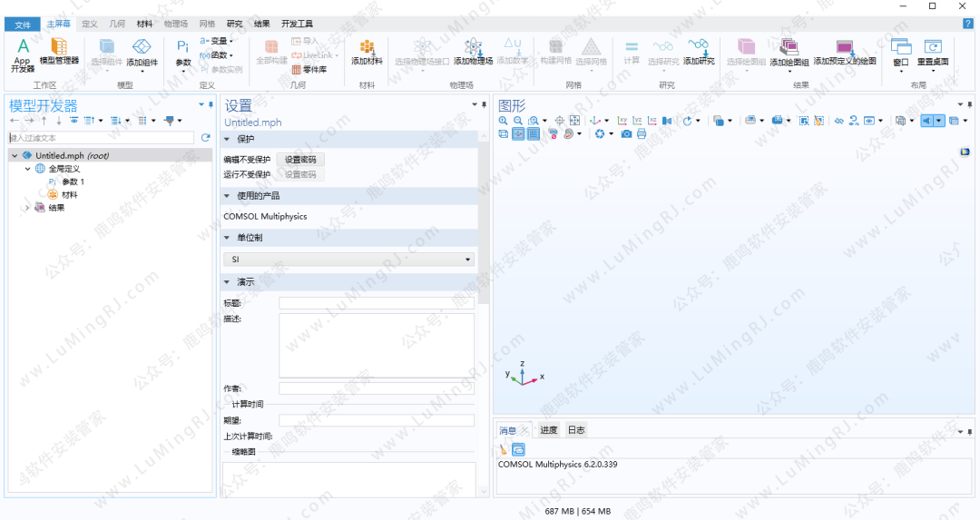Take a snapshot with the camera icon
Image resolution: width=980 pixels, height=520 pixels.
point(626,134)
